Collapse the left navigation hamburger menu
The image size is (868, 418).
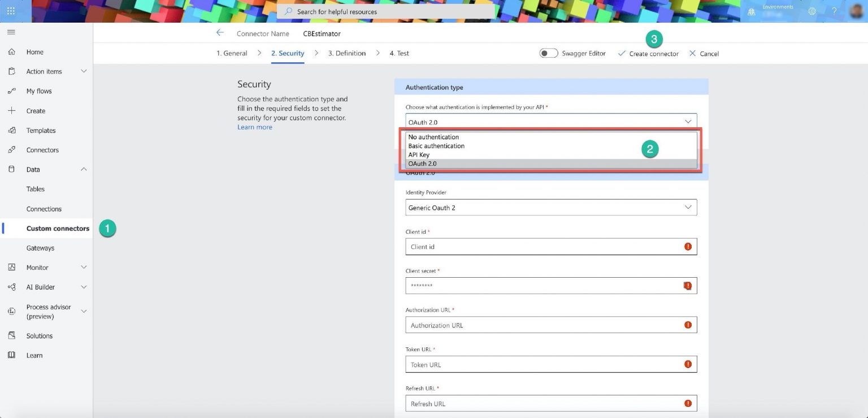pos(11,32)
